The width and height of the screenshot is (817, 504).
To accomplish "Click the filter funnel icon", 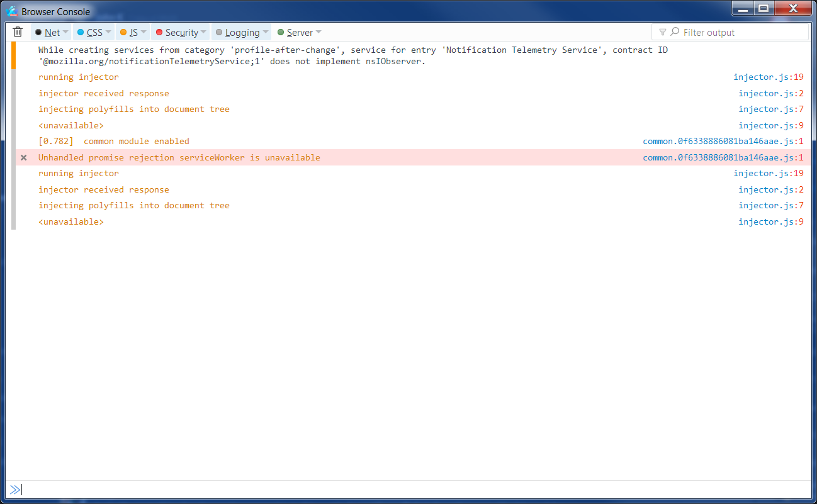I will pos(662,31).
